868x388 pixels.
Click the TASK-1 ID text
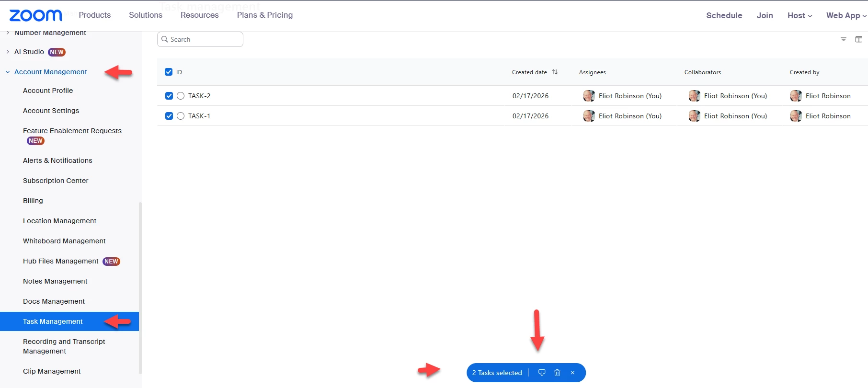(199, 116)
